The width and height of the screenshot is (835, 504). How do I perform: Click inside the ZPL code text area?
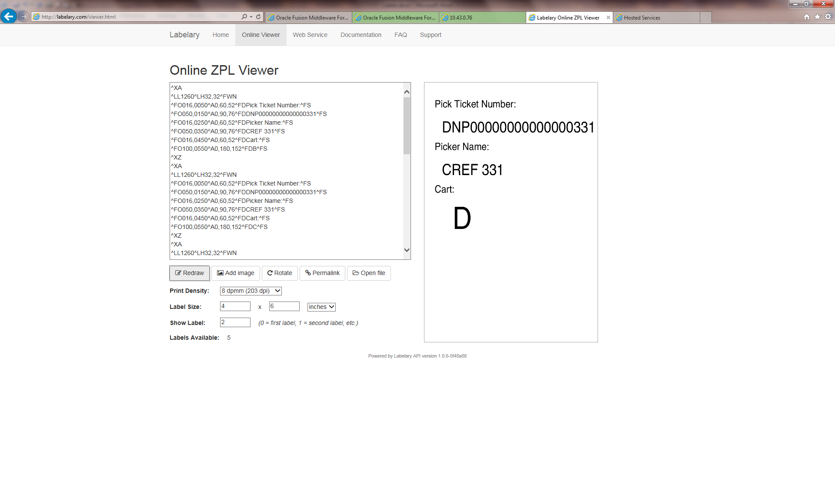pos(286,171)
